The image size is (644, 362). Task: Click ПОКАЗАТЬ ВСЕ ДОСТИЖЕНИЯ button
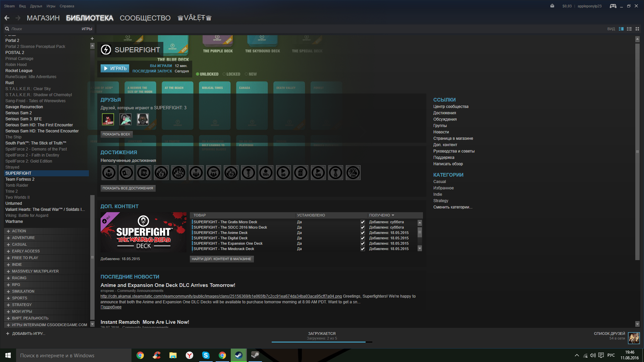[128, 188]
